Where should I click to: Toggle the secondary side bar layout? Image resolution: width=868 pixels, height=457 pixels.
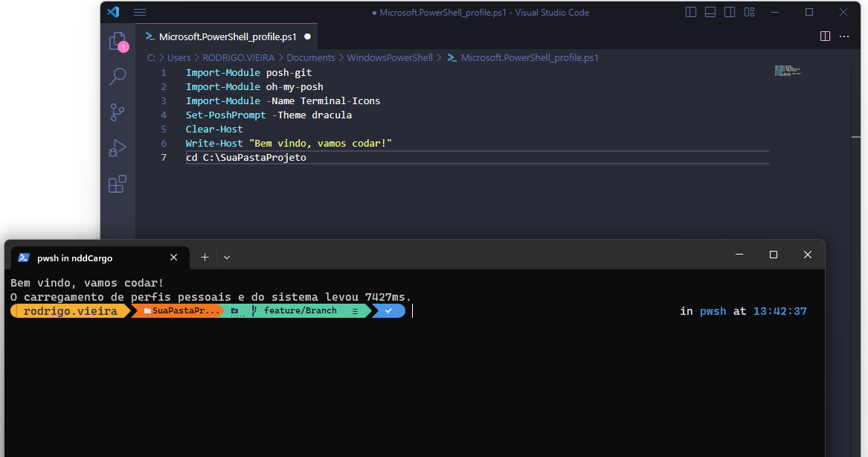tap(730, 12)
